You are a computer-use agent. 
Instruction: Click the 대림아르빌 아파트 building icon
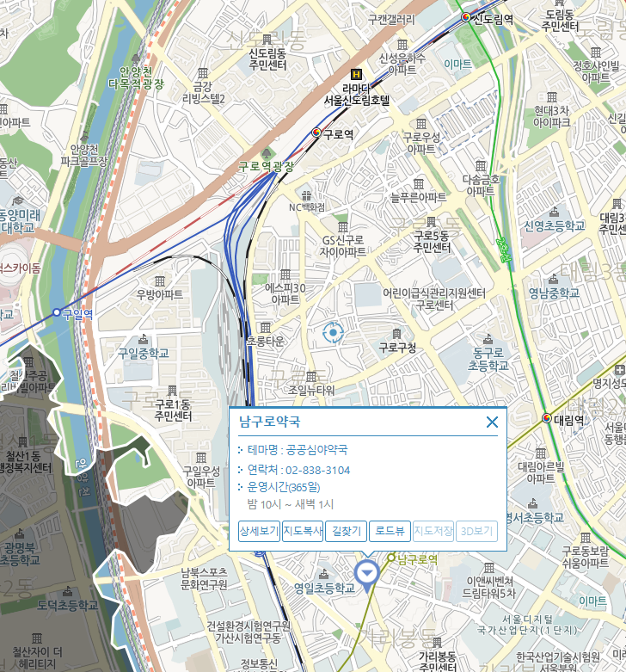tap(541, 453)
